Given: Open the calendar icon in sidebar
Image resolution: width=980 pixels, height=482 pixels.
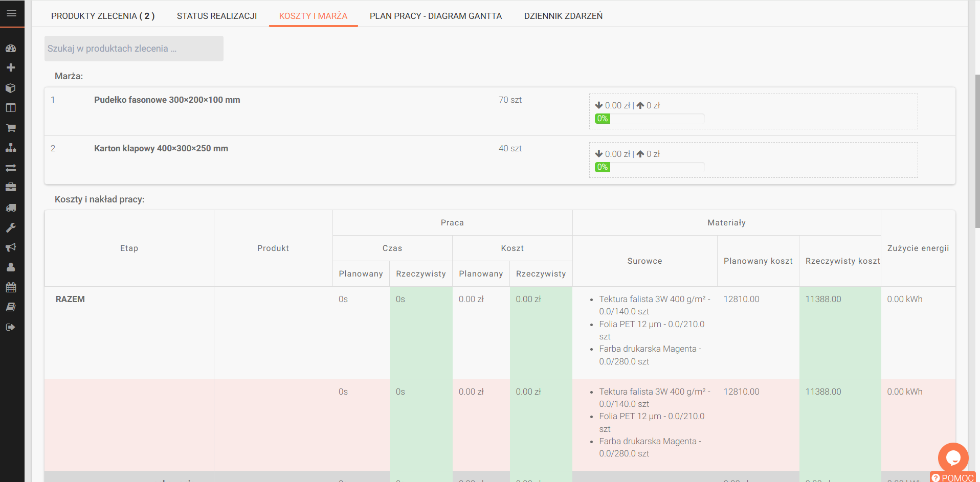Looking at the screenshot, I should pos(11,287).
